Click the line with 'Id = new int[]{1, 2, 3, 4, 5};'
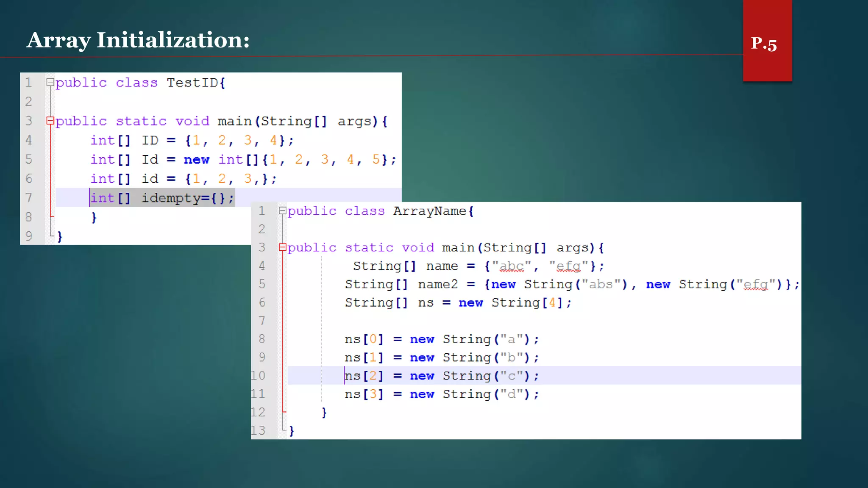The image size is (868, 488). pyautogui.click(x=244, y=160)
